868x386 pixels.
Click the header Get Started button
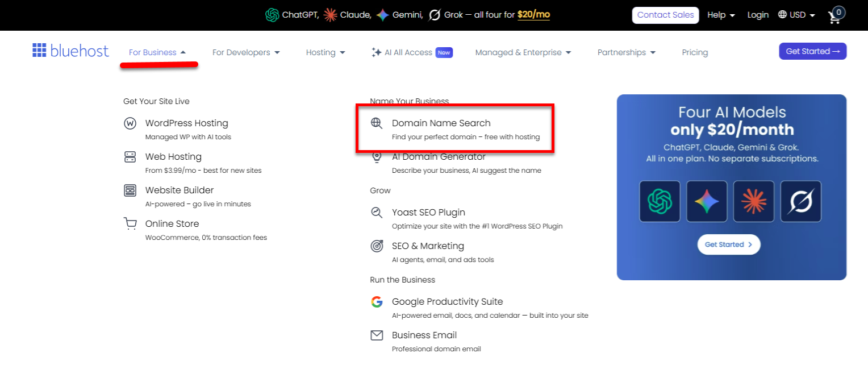pyautogui.click(x=812, y=51)
